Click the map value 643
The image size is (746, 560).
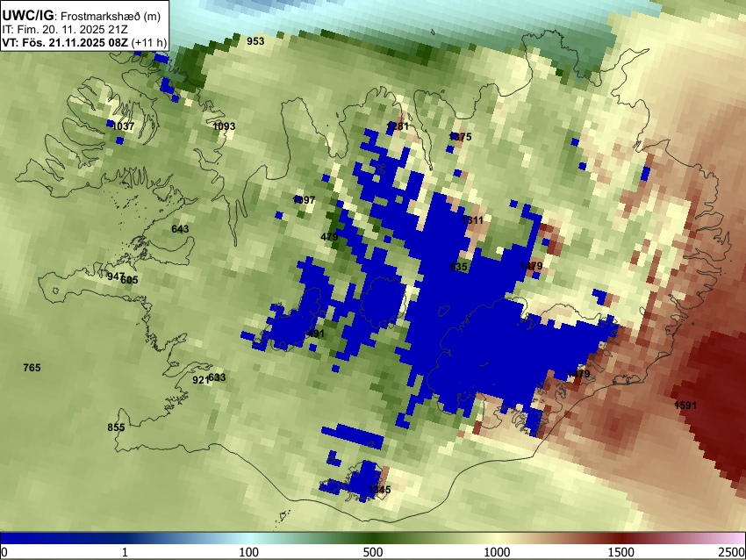(180, 229)
